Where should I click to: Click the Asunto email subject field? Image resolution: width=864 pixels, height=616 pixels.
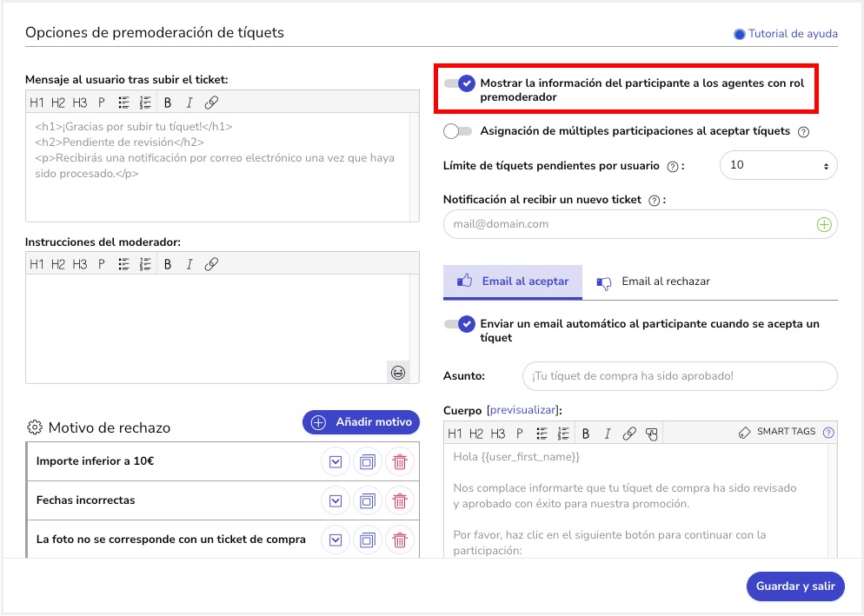coord(679,376)
